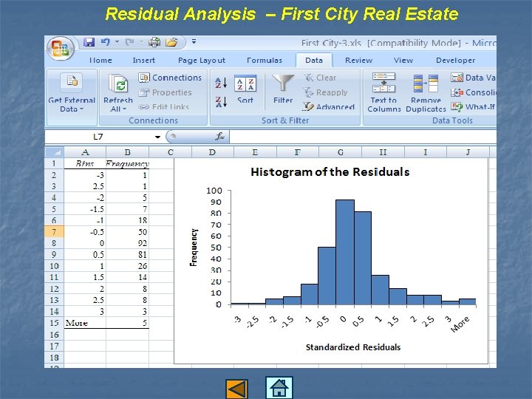Select row 7 header
The image size is (532, 399).
pos(54,232)
